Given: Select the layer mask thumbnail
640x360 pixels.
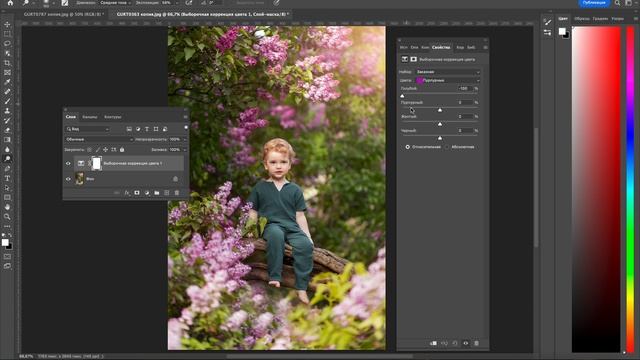Looking at the screenshot, I should [x=96, y=164].
